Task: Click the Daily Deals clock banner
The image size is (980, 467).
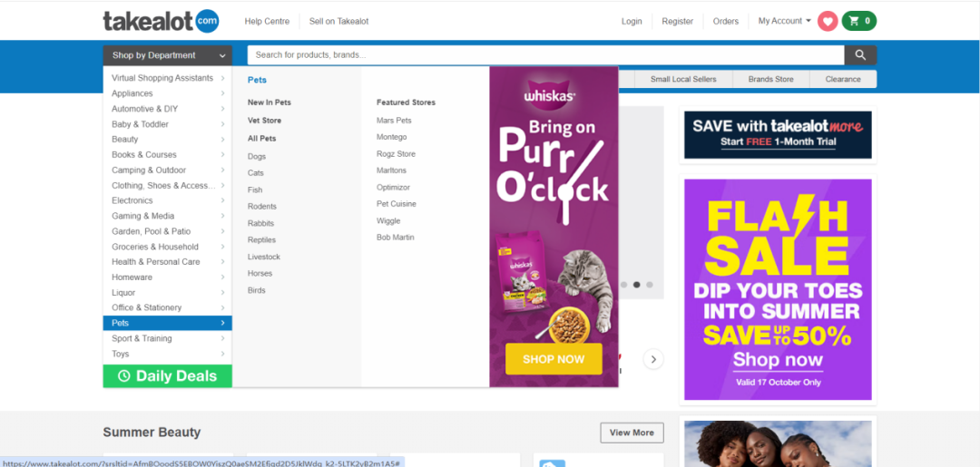Action: (168, 376)
